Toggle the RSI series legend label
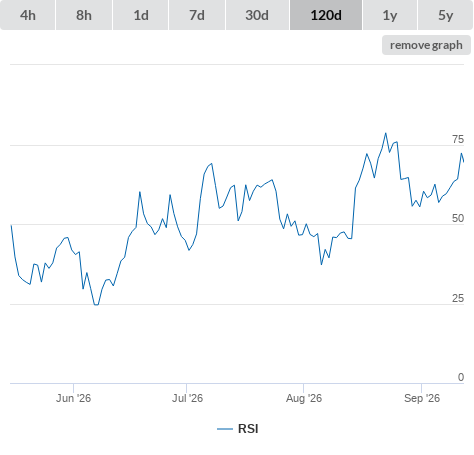 pyautogui.click(x=248, y=429)
